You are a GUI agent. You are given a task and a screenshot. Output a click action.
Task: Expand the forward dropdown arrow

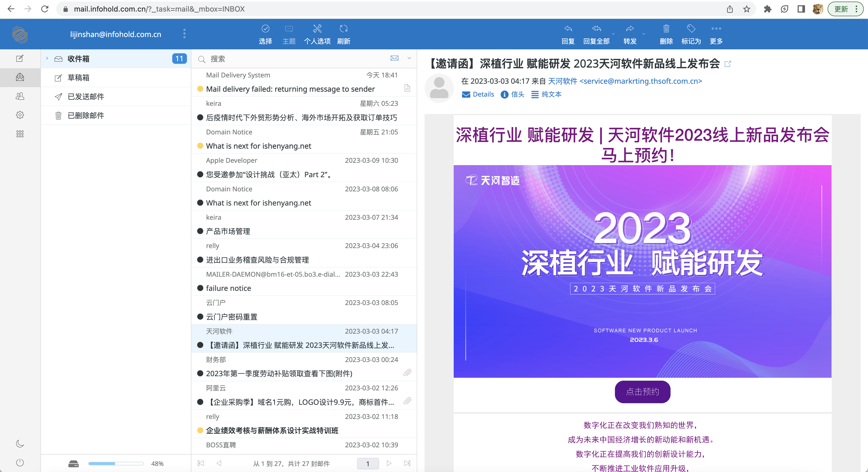[644, 34]
